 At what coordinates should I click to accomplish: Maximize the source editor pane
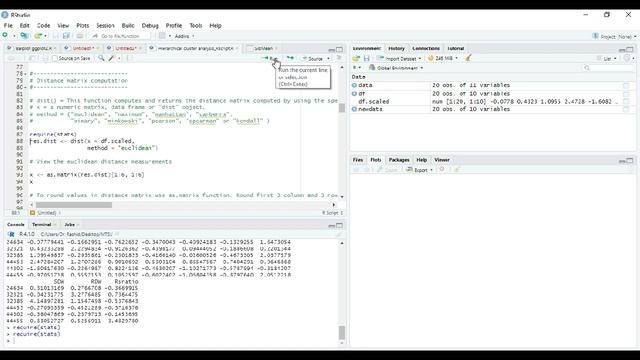point(339,49)
